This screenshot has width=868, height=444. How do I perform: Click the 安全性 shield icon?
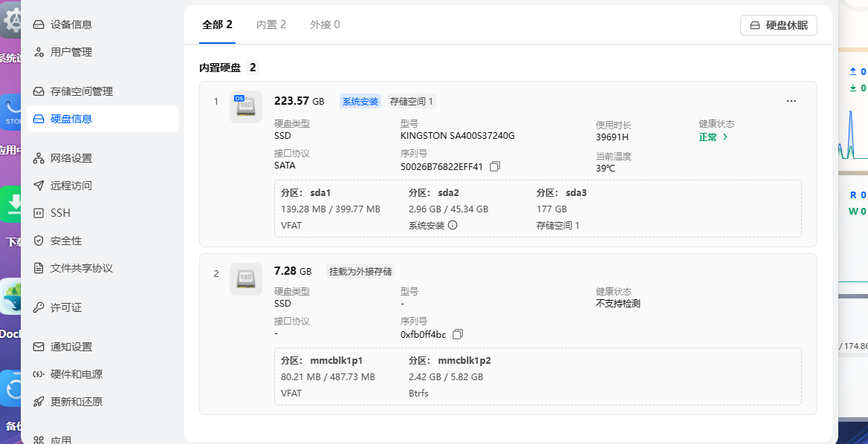click(39, 241)
